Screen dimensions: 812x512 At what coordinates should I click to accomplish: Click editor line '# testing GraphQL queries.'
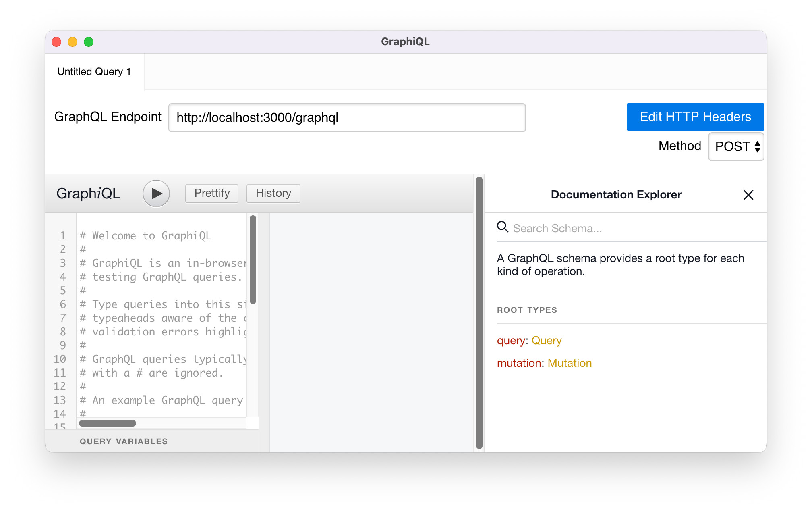click(x=161, y=277)
